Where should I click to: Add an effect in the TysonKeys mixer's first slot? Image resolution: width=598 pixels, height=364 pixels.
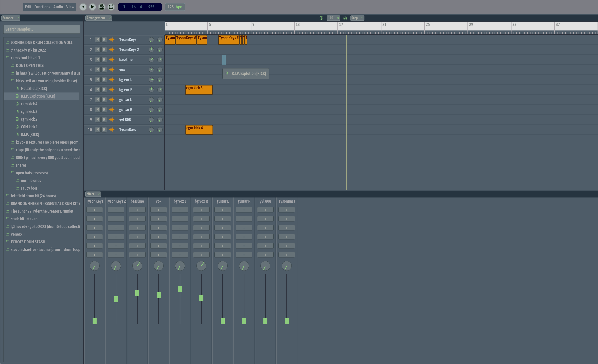pyautogui.click(x=95, y=210)
